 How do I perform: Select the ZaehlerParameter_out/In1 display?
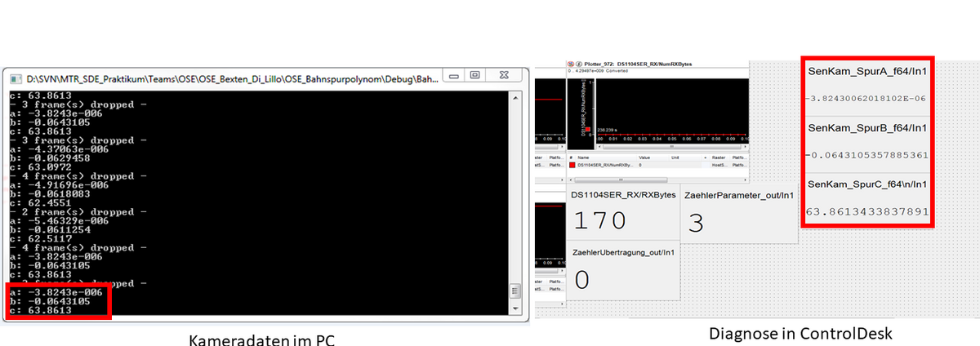pos(738,211)
